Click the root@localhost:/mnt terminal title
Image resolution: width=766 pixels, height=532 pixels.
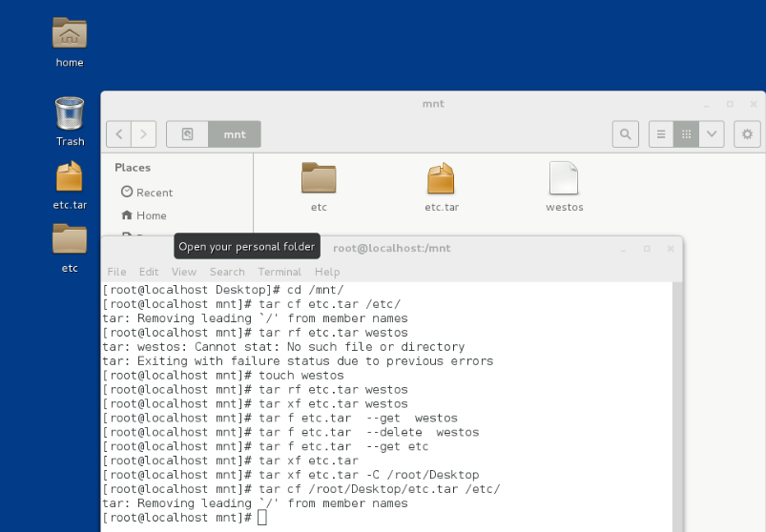coord(392,248)
